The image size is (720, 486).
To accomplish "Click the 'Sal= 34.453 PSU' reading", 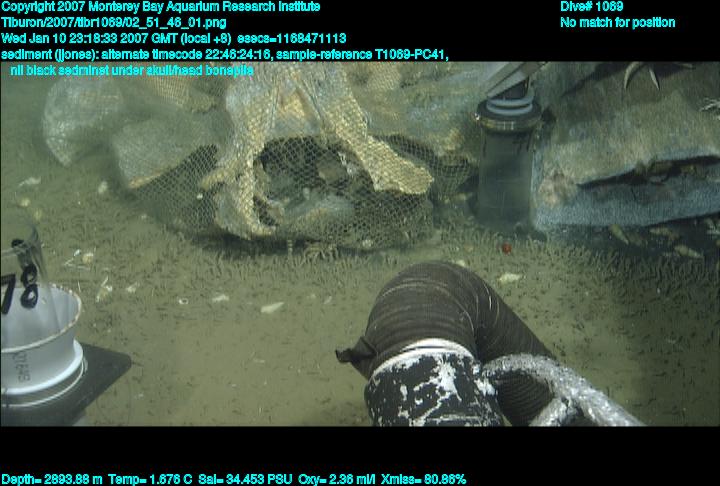I will pos(245,480).
